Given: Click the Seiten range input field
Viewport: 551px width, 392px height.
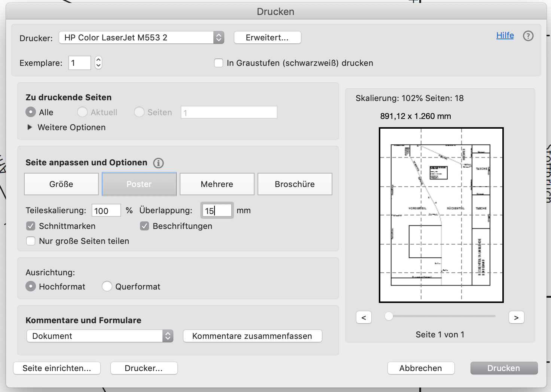Looking at the screenshot, I should (x=229, y=112).
